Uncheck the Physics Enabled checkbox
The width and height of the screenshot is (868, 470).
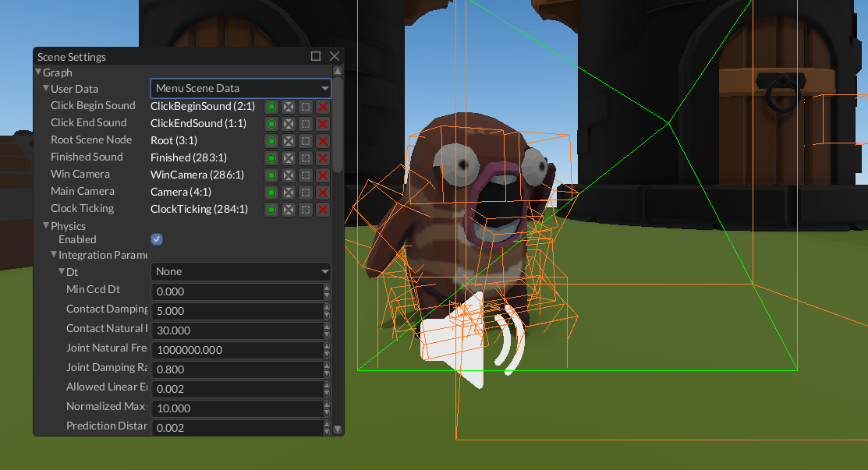coord(157,239)
